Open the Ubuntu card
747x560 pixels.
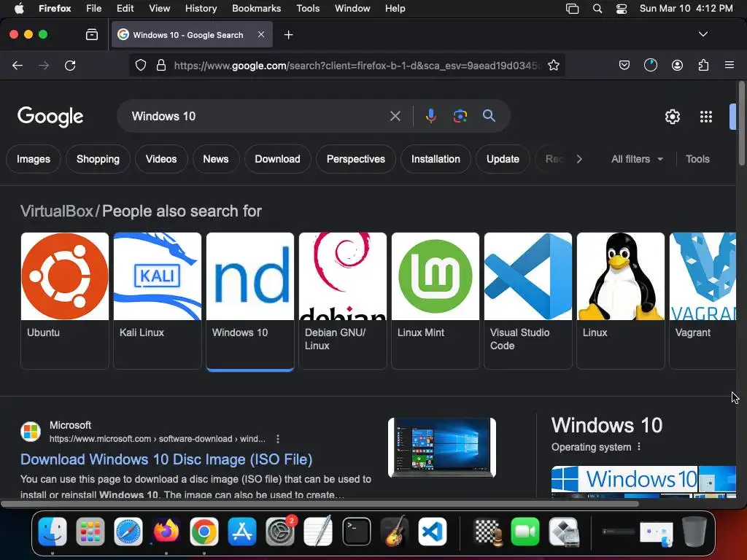65,301
